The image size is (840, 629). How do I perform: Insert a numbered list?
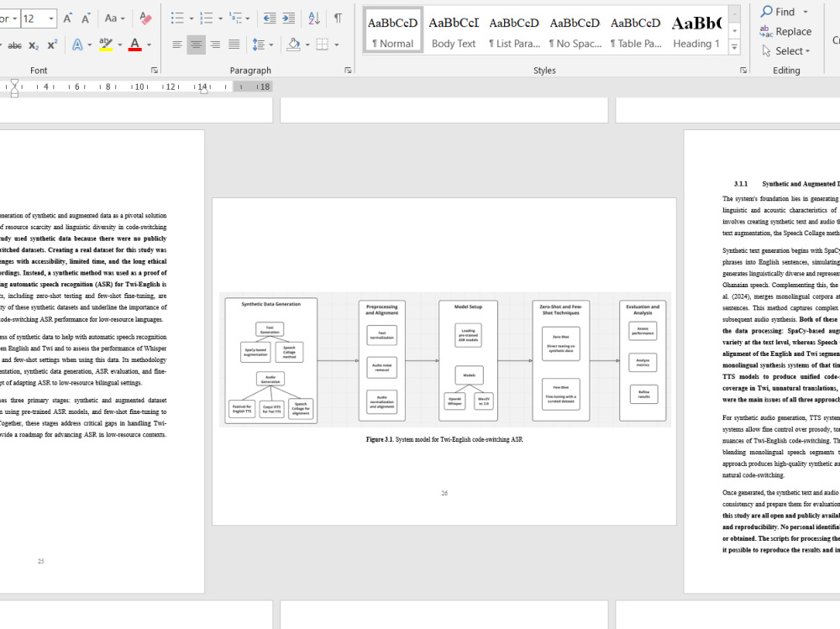coord(207,18)
